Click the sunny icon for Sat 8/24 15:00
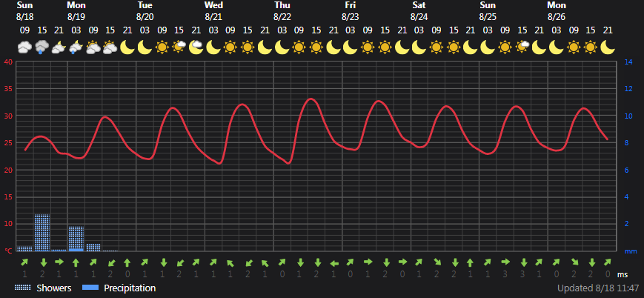Viewport: 644px width, 298px height. point(454,47)
